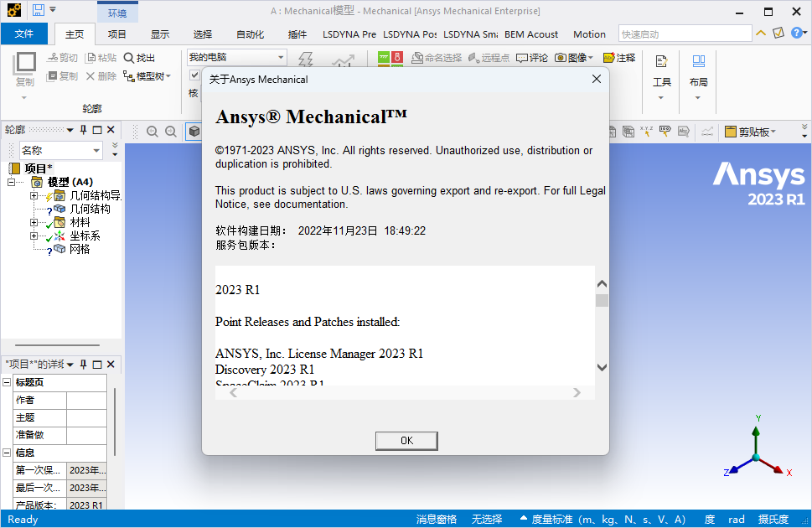Open the 文件 (file) menu
The image size is (812, 528).
point(23,34)
